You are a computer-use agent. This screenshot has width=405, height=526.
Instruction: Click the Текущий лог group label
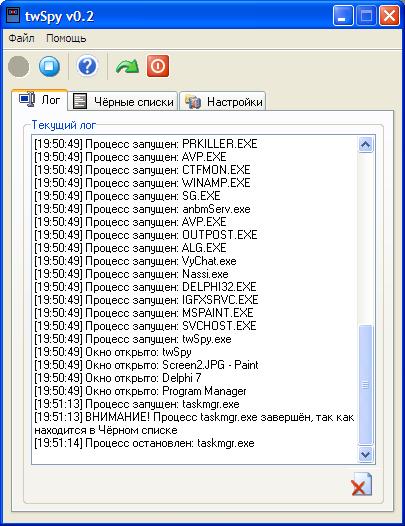(64, 125)
